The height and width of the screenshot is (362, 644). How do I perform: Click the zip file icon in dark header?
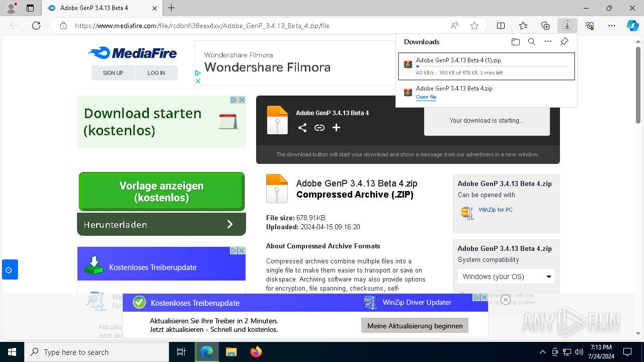tap(277, 120)
